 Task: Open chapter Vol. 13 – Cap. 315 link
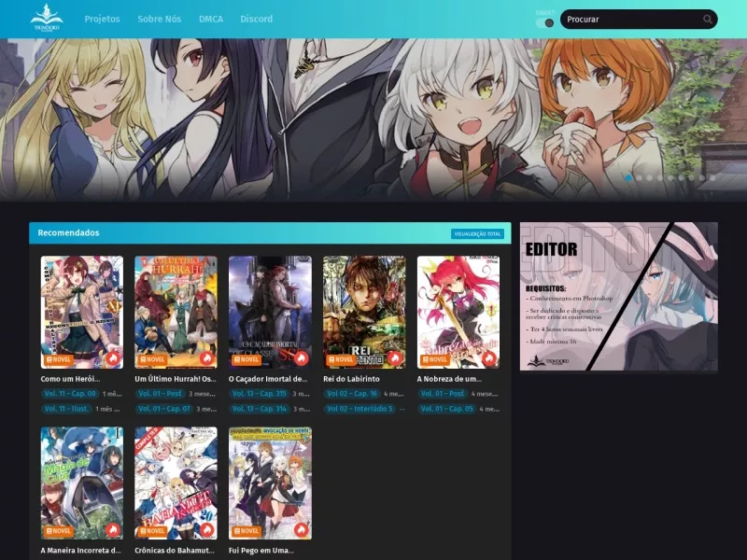(260, 394)
